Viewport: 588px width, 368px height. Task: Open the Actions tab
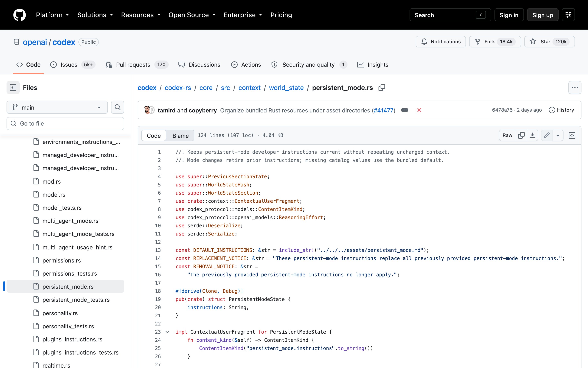coord(246,65)
